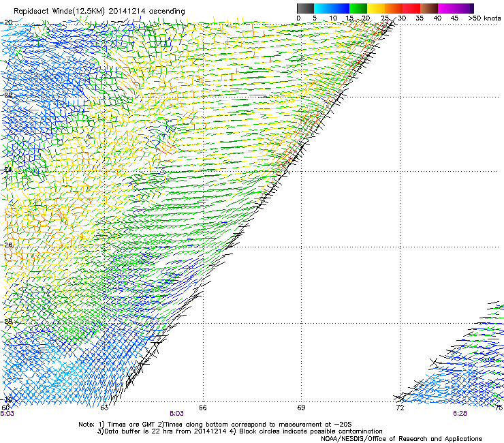The width and height of the screenshot is (504, 443).
Task: Click the magenta-purple 40-50 knots color band
Action: click(x=456, y=8)
